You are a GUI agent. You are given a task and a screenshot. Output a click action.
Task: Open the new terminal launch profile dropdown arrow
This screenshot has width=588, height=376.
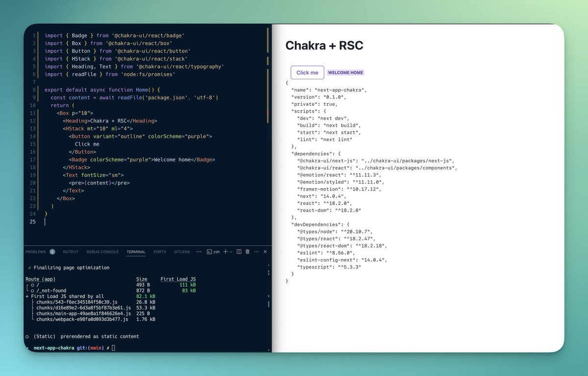coord(231,252)
